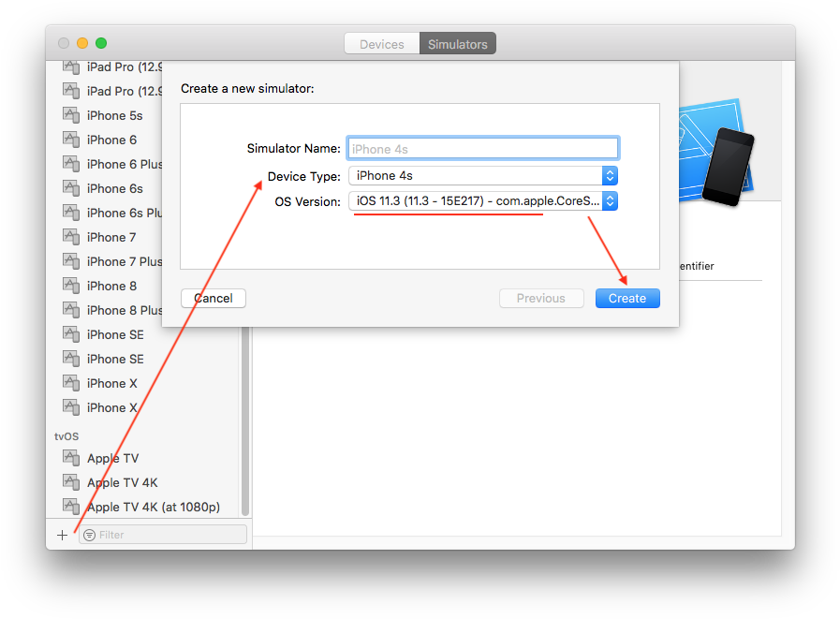
Task: Click the Apple TV (at 1080p) device icon
Action: tap(72, 506)
